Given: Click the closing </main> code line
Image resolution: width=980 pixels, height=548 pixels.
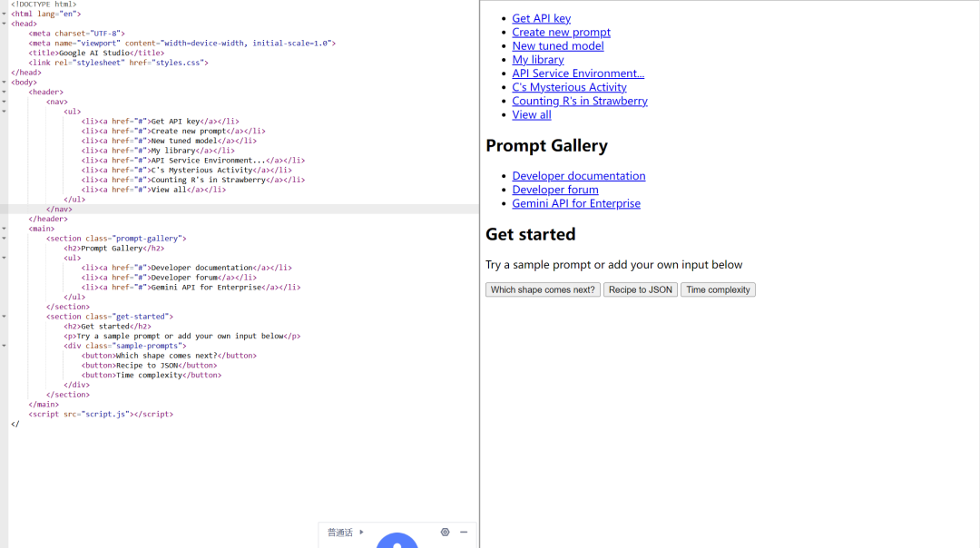Looking at the screenshot, I should click(44, 405).
